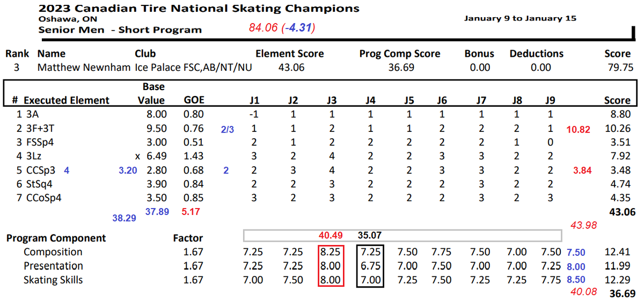Screen dimensions: 644x304
Task: Click the blue 8.50 Skating Skills annotation
Action: tap(576, 280)
